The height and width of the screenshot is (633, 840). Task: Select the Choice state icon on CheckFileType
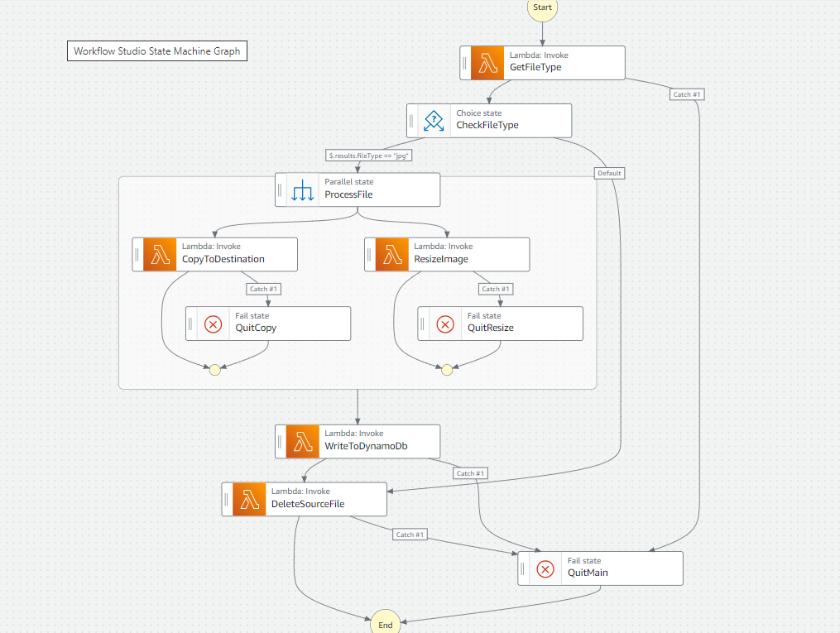pyautogui.click(x=434, y=120)
